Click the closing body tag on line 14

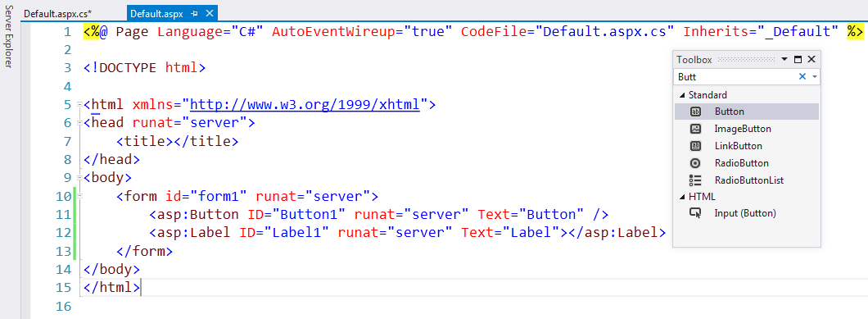pos(112,270)
